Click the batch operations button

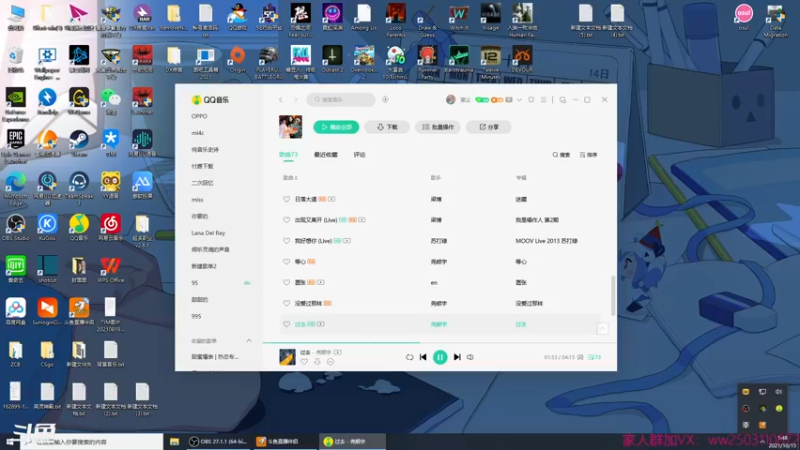click(x=438, y=127)
